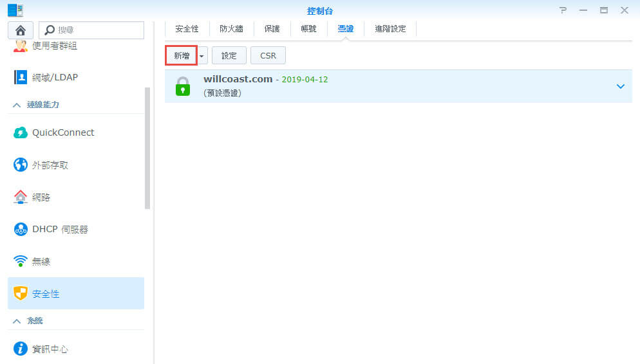Open QuickConnect via its cloud icon
Image resolution: width=640 pixels, height=364 pixels.
point(21,132)
